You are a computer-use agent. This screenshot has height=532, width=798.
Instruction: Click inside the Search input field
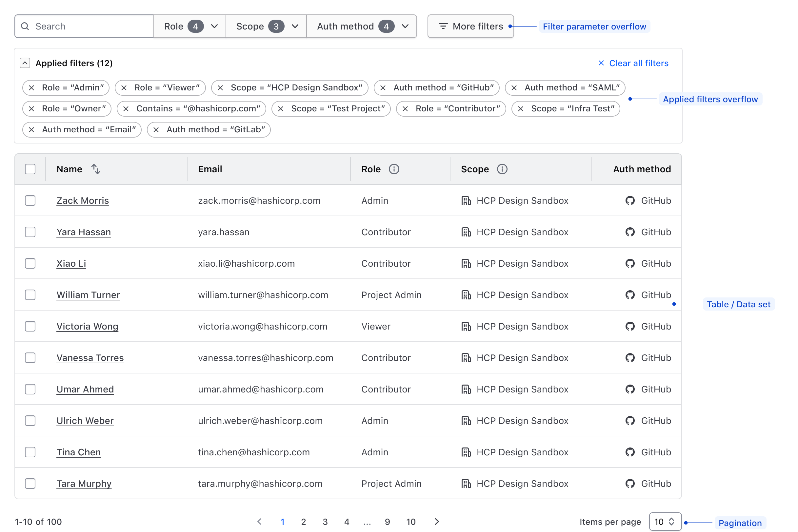click(85, 26)
